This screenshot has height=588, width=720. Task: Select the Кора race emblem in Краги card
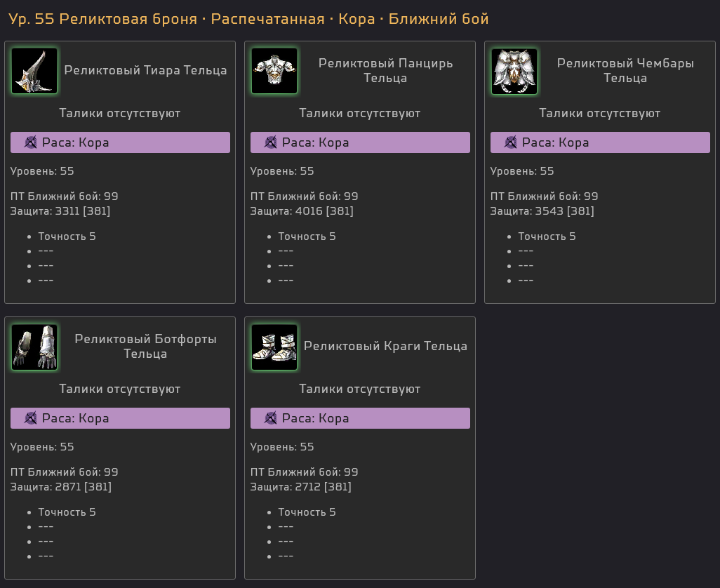pyautogui.click(x=271, y=418)
